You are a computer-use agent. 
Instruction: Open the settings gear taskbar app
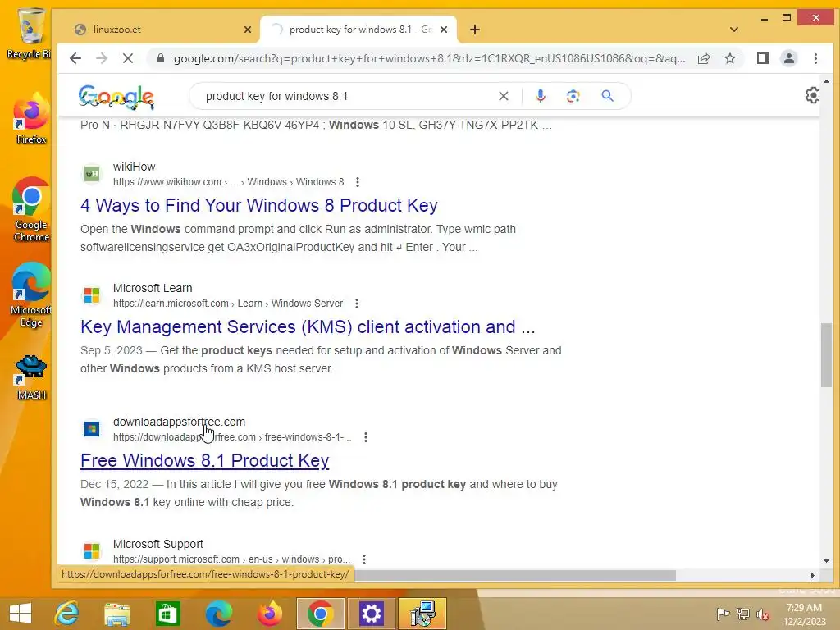point(372,614)
